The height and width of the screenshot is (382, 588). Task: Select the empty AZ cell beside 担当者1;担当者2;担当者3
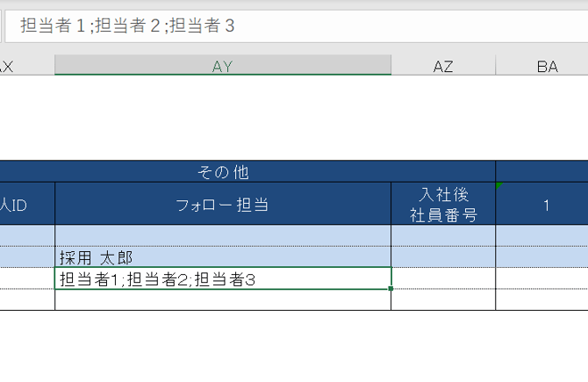pos(443,279)
